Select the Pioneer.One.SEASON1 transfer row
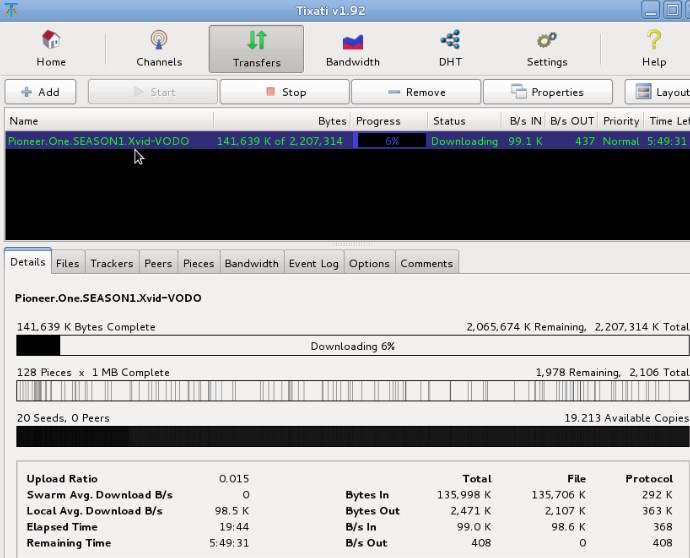Screen dimensions: 690x558 [x=100, y=141]
